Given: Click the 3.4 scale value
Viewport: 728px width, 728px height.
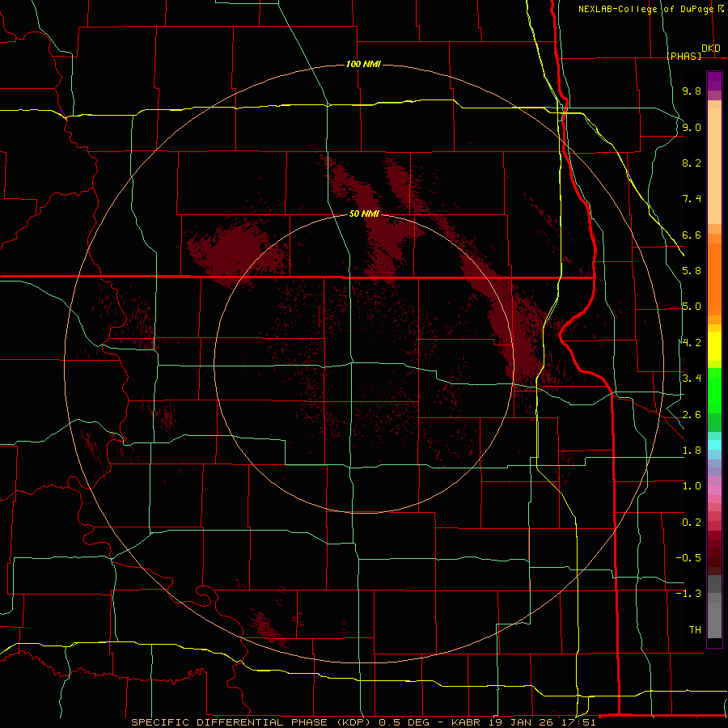Looking at the screenshot, I should click(x=692, y=379).
